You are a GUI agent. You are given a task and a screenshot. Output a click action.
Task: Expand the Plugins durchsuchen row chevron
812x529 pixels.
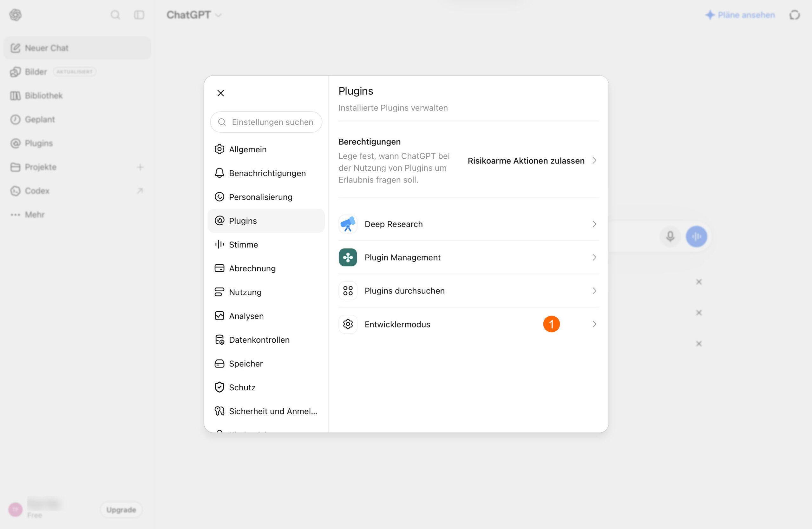[594, 291]
